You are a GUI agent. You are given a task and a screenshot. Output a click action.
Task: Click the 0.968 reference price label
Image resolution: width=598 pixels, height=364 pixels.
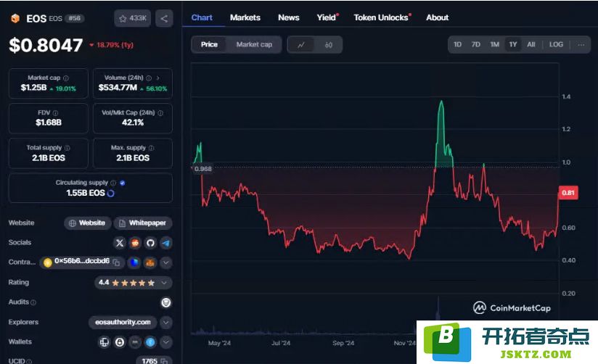pyautogui.click(x=202, y=169)
